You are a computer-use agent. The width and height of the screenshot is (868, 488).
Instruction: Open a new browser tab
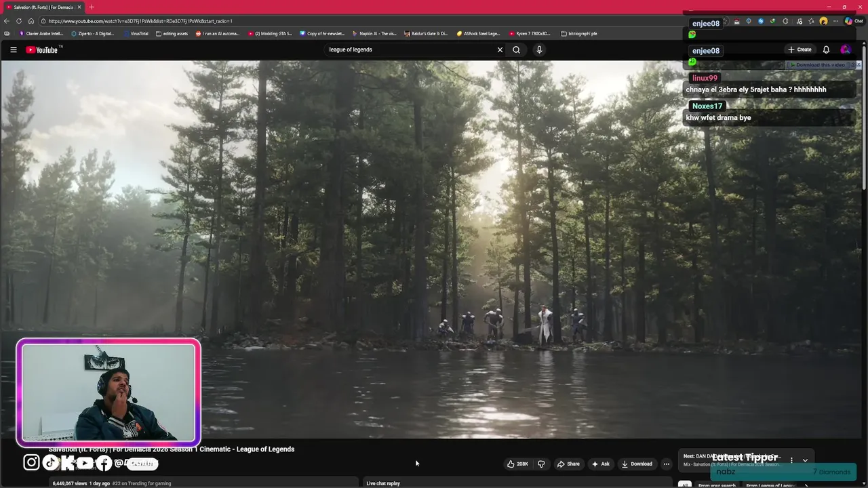pos(92,7)
